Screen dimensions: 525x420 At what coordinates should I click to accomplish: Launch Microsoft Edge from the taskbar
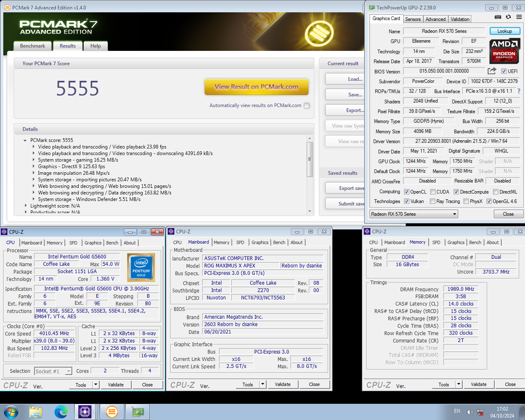(x=61, y=412)
